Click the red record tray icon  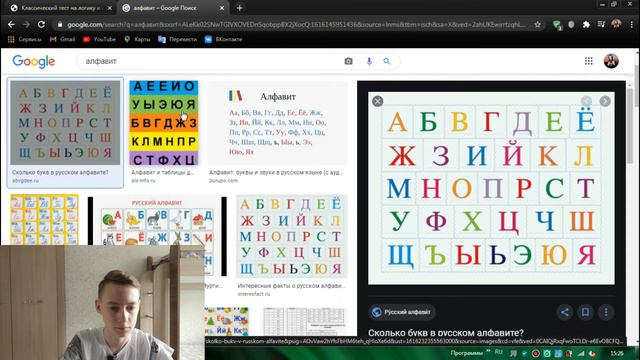(536, 353)
